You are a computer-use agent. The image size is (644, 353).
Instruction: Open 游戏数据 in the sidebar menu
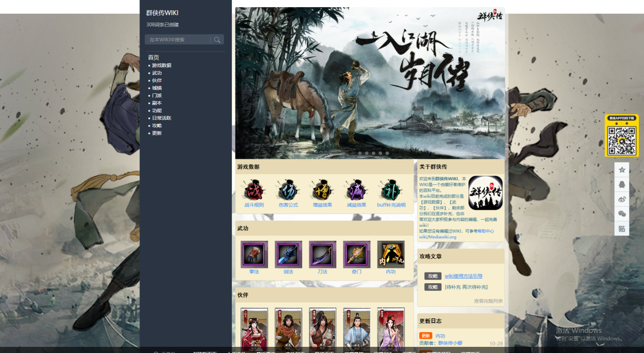pos(162,65)
